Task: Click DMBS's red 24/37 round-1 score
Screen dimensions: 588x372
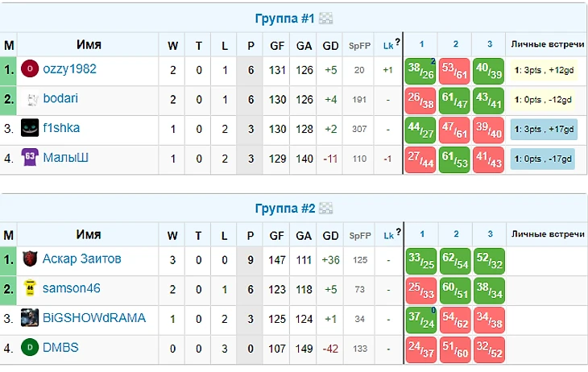Action: (421, 349)
